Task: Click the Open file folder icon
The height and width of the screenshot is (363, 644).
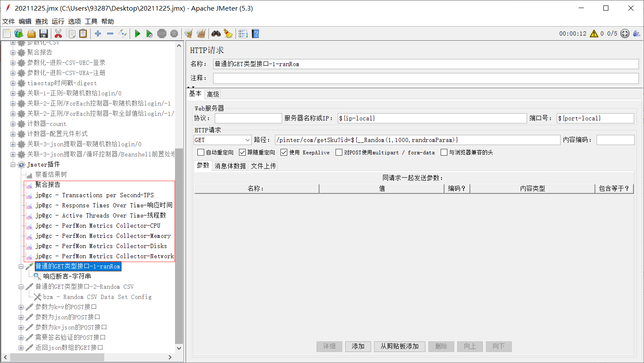Action: (x=31, y=34)
